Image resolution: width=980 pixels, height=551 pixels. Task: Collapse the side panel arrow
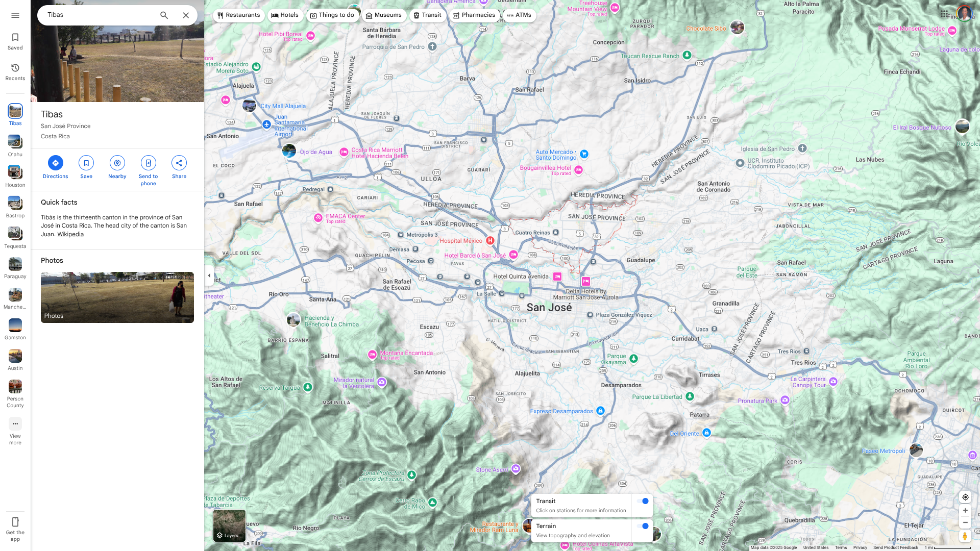[209, 275]
